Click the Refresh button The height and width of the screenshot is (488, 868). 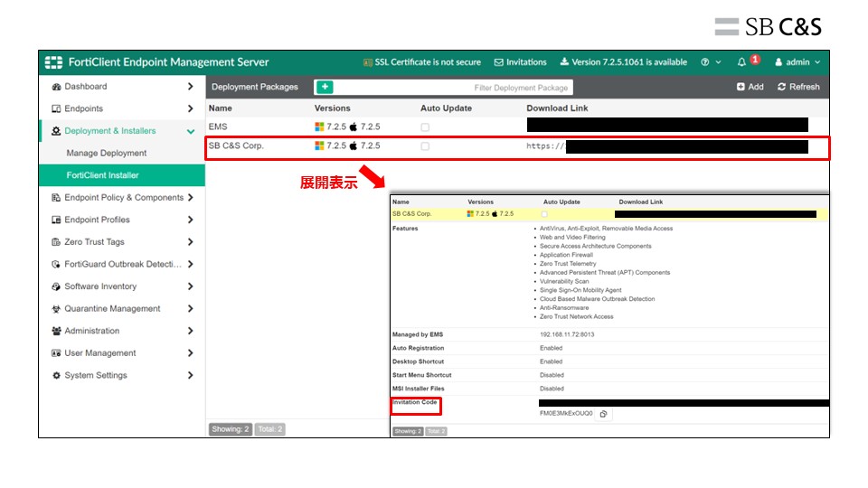tap(798, 87)
